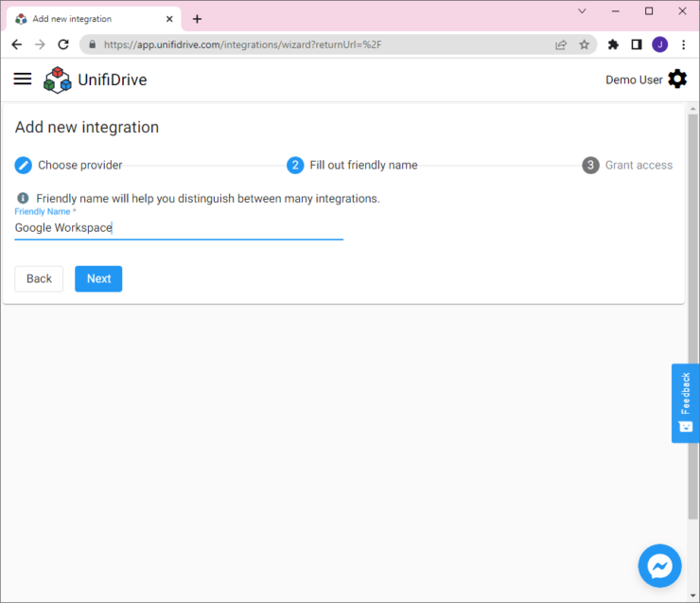Image resolution: width=700 pixels, height=603 pixels.
Task: Click the scrollbar down arrow
Action: 692,595
